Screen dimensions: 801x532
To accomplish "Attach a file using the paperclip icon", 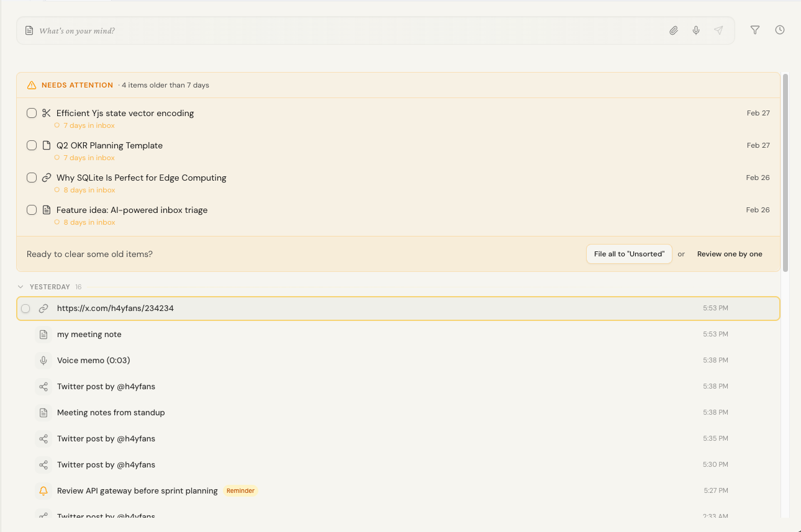I will pyautogui.click(x=674, y=30).
